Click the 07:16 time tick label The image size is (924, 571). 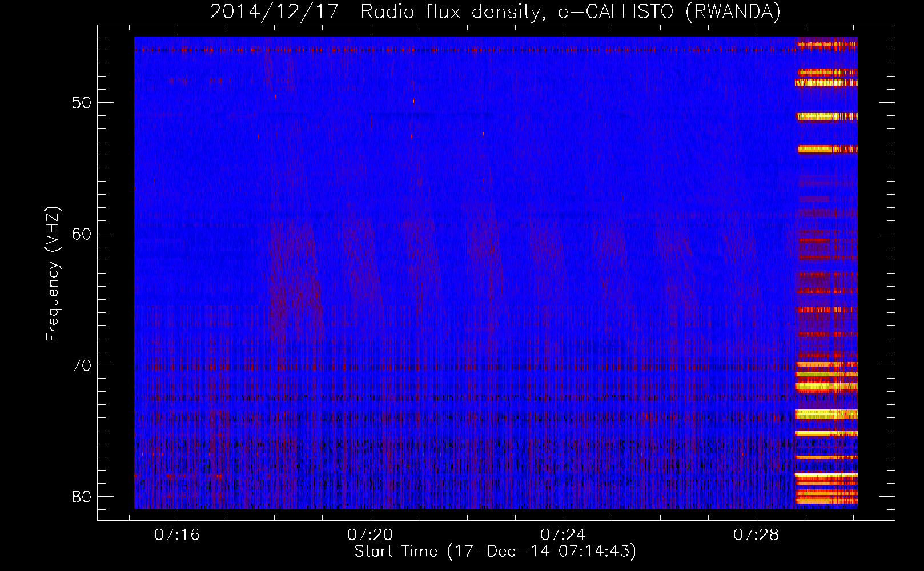coord(177,535)
